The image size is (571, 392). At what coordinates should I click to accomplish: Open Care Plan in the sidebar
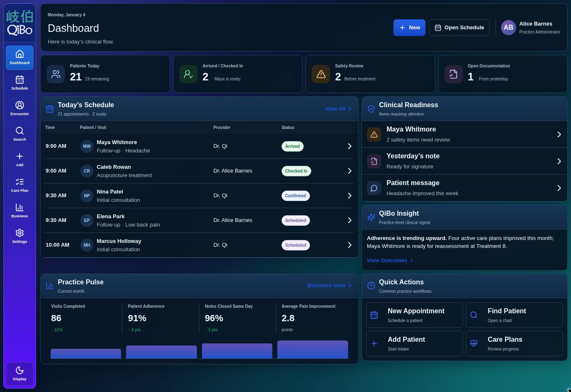(20, 185)
